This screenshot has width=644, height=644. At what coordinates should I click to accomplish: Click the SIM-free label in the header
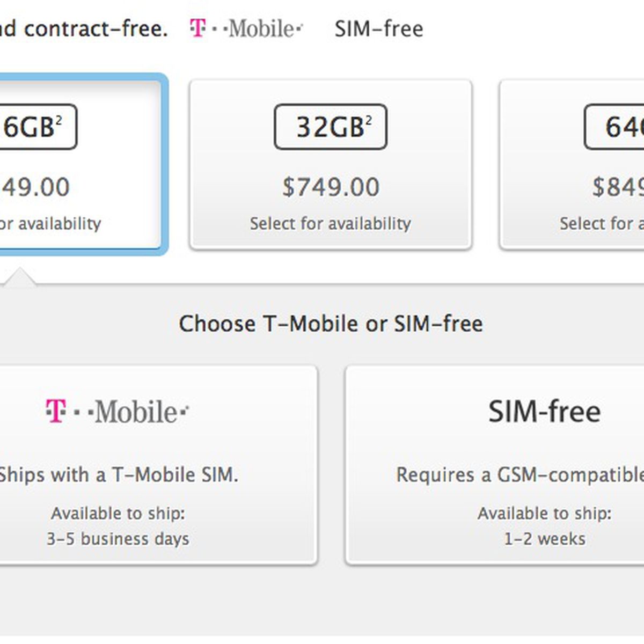coord(379,29)
